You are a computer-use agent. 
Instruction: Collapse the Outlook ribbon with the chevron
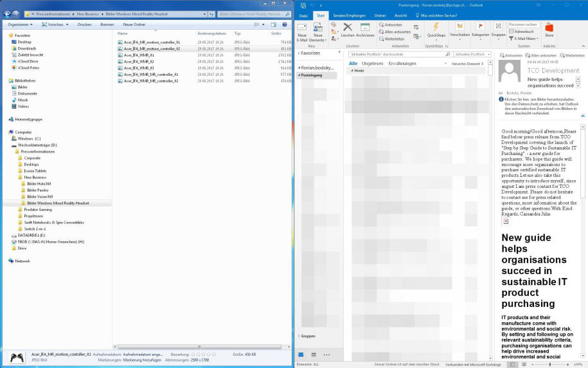coord(583,46)
